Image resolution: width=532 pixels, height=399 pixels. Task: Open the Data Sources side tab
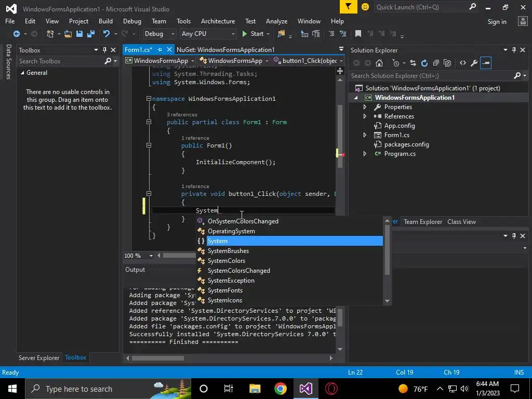[8, 61]
